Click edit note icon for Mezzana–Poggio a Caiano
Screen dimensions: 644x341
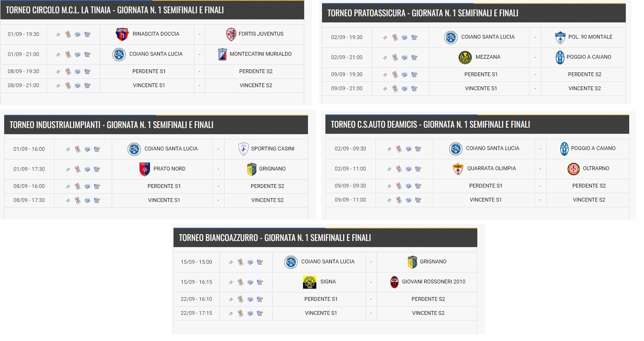[x=414, y=58]
